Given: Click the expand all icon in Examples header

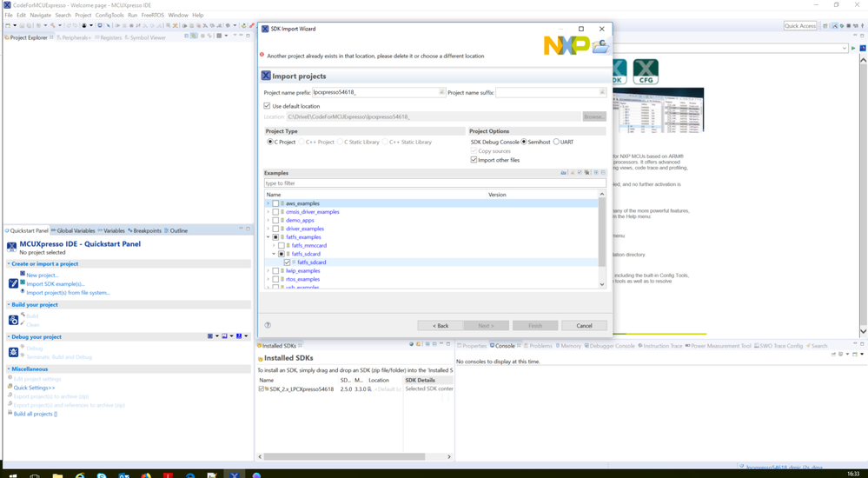Looking at the screenshot, I should click(x=596, y=173).
